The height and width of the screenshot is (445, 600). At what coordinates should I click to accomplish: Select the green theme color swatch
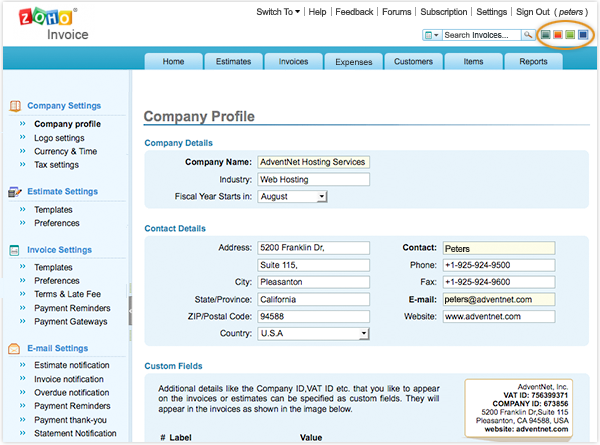pyautogui.click(x=570, y=35)
